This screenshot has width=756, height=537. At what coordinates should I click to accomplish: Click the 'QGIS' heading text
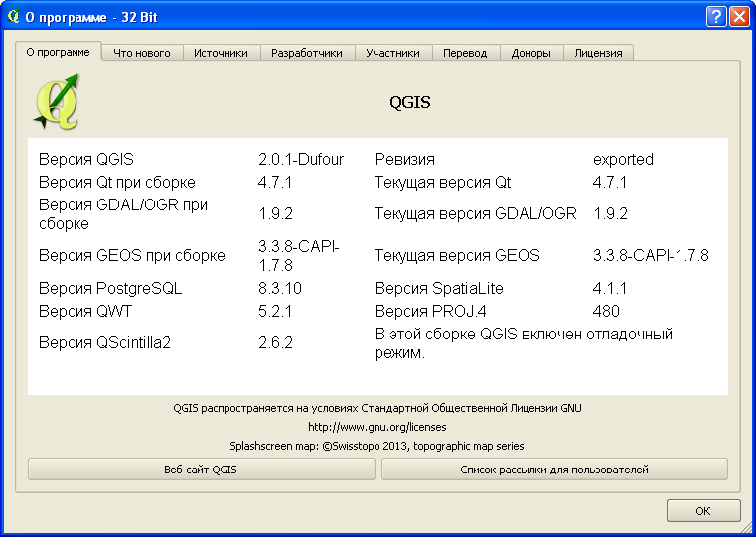pyautogui.click(x=410, y=102)
